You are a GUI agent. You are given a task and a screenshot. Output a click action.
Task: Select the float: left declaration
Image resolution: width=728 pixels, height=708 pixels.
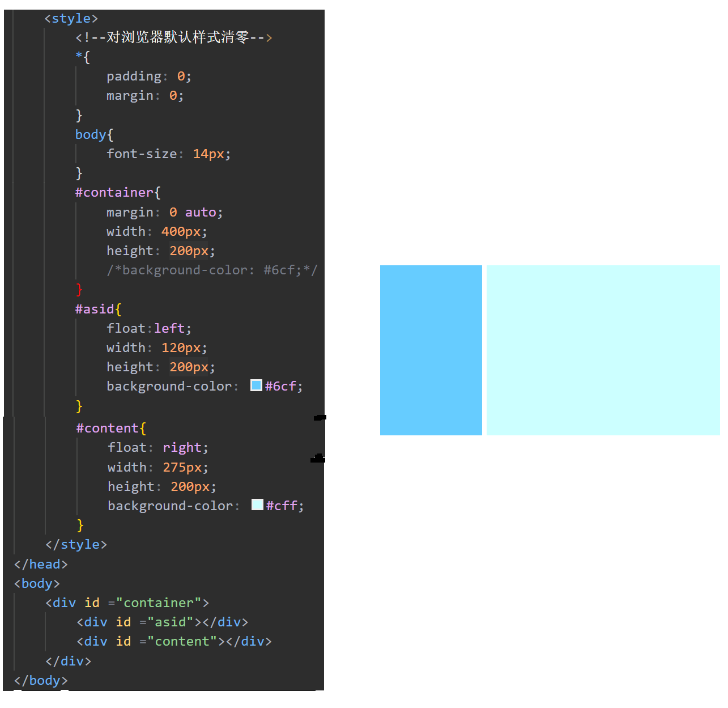[147, 328]
